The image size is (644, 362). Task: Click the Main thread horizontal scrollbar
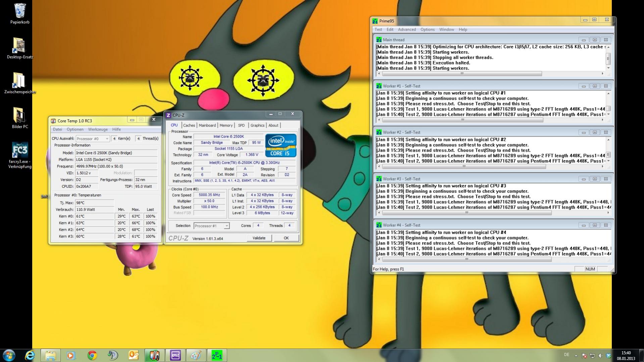[x=490, y=74]
